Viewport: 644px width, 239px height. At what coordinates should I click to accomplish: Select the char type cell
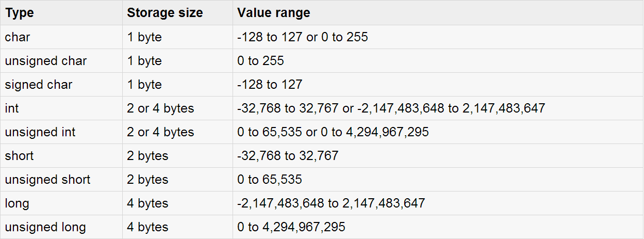click(18, 37)
